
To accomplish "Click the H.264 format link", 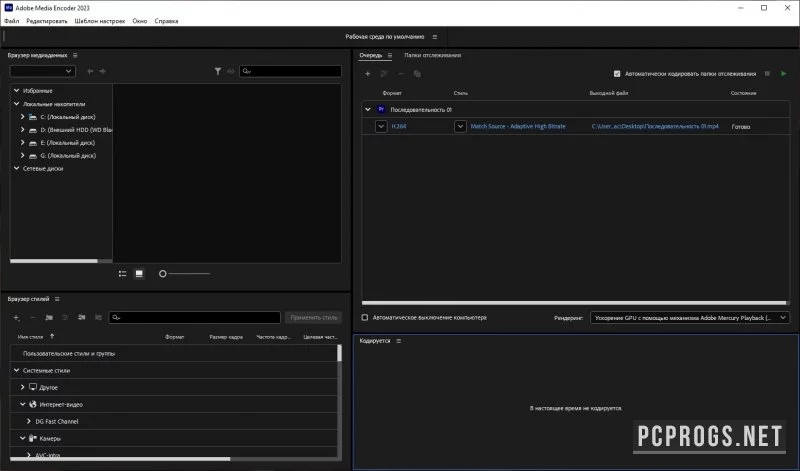I will click(399, 126).
